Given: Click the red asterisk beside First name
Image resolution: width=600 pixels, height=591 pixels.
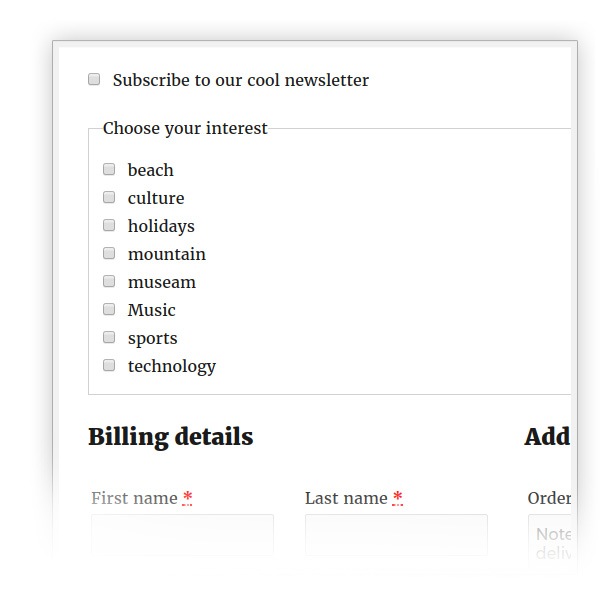Looking at the screenshot, I should tap(187, 497).
